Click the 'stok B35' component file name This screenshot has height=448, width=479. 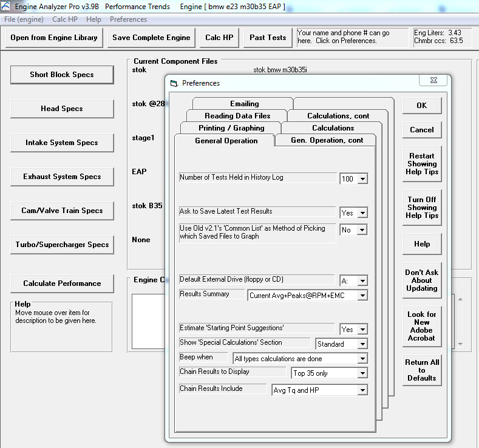[x=147, y=206]
